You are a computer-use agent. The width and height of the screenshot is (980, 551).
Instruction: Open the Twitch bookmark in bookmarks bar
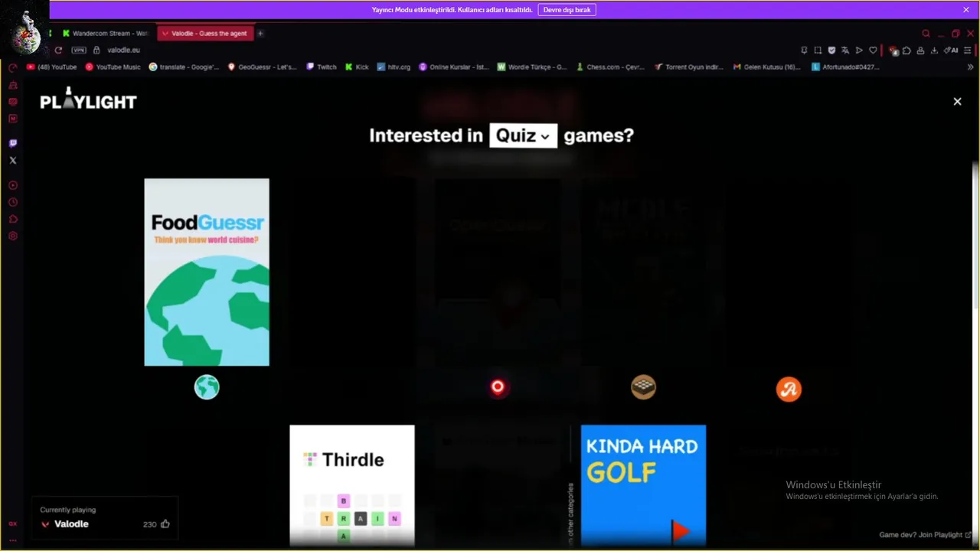[322, 67]
